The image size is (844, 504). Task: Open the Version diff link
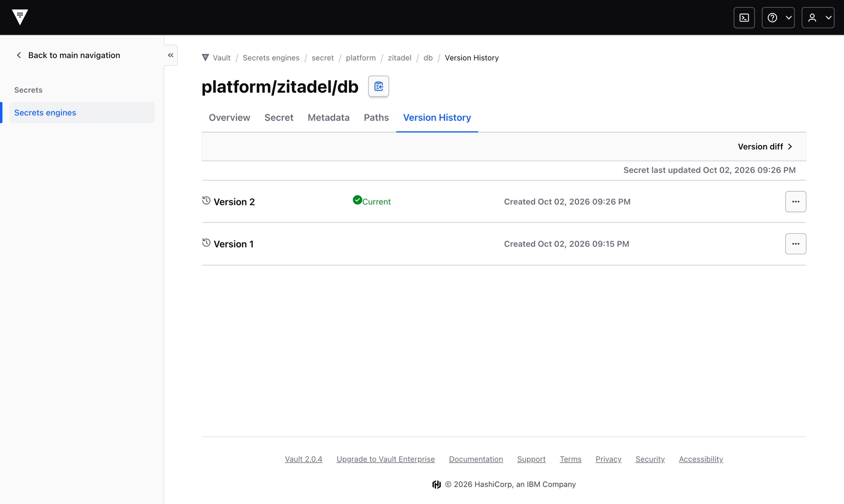tap(765, 147)
